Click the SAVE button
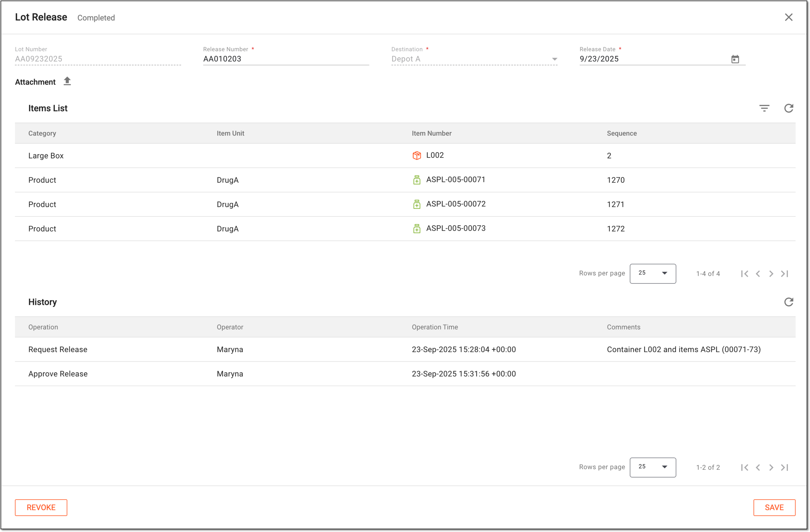This screenshot has width=810, height=532. click(774, 507)
